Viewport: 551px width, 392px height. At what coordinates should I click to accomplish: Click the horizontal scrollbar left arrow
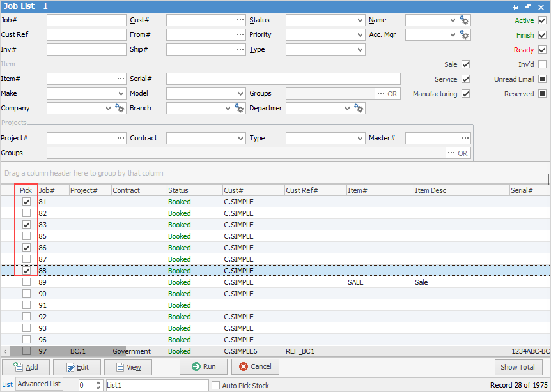pyautogui.click(x=6, y=351)
